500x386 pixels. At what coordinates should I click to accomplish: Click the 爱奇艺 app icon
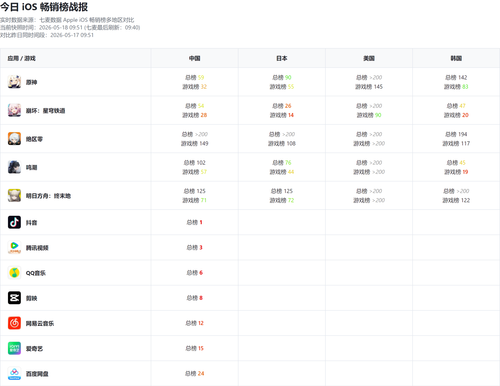(14, 348)
